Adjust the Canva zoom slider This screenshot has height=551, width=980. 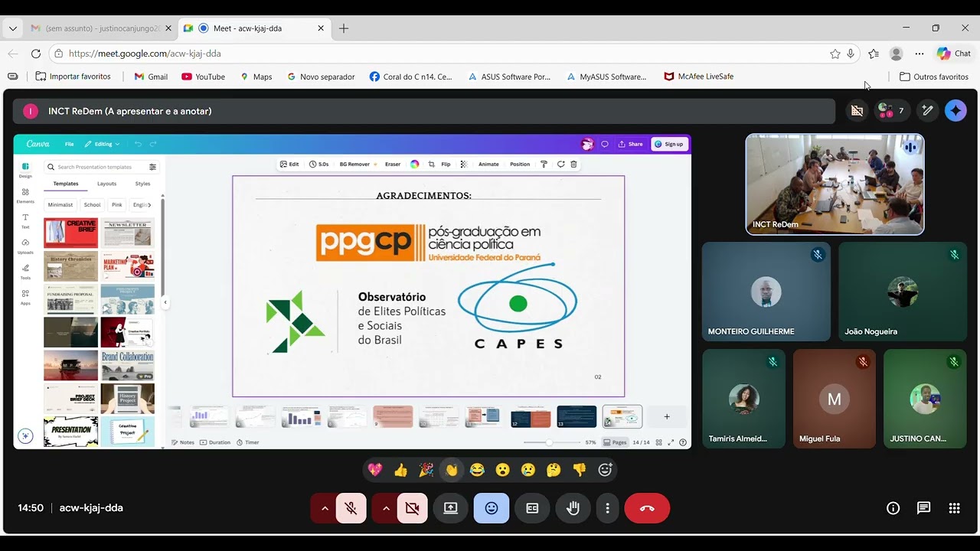click(x=551, y=442)
